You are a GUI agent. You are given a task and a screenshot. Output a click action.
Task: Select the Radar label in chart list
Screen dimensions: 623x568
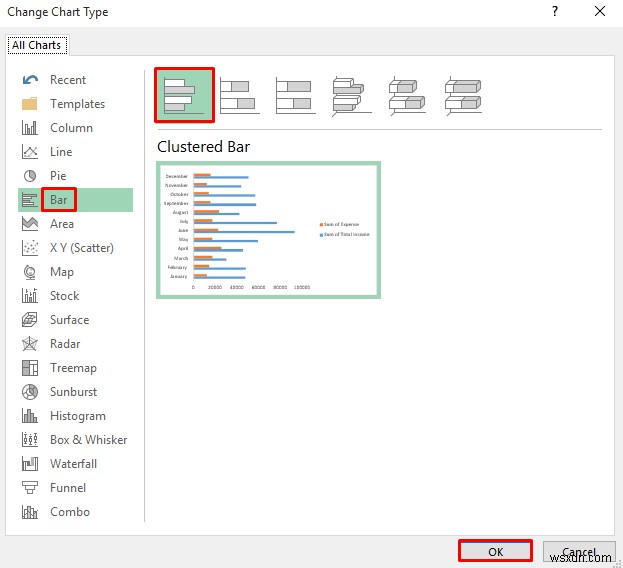click(65, 344)
